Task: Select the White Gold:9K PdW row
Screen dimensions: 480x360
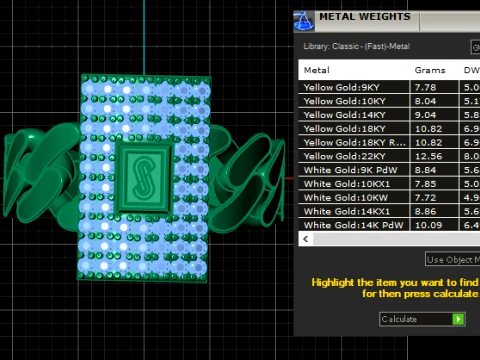Action: [389, 170]
